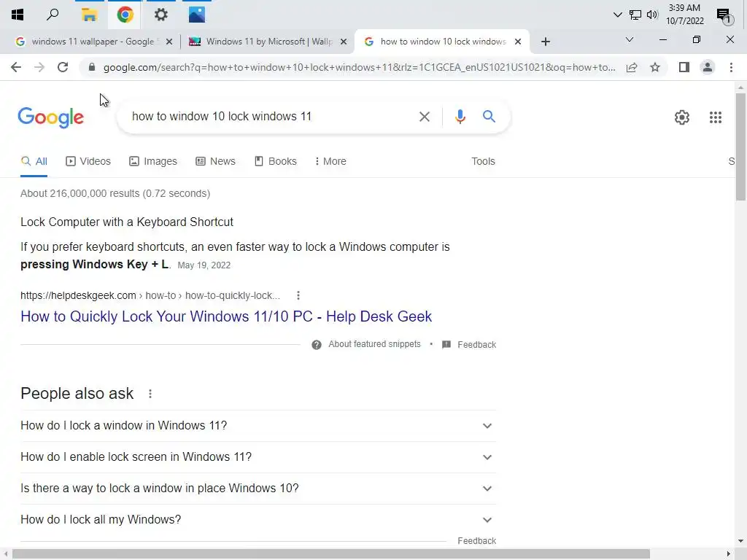Viewport: 747px width, 560px height.
Task: Expand the More search categories menu
Action: coord(330,161)
